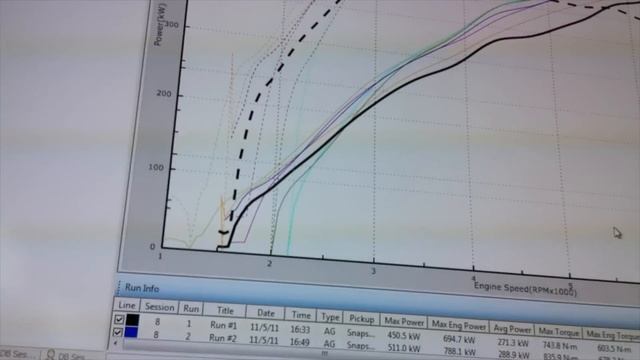Sort by the Time column header
Image resolution: width=640 pixels, height=360 pixels.
click(x=301, y=315)
